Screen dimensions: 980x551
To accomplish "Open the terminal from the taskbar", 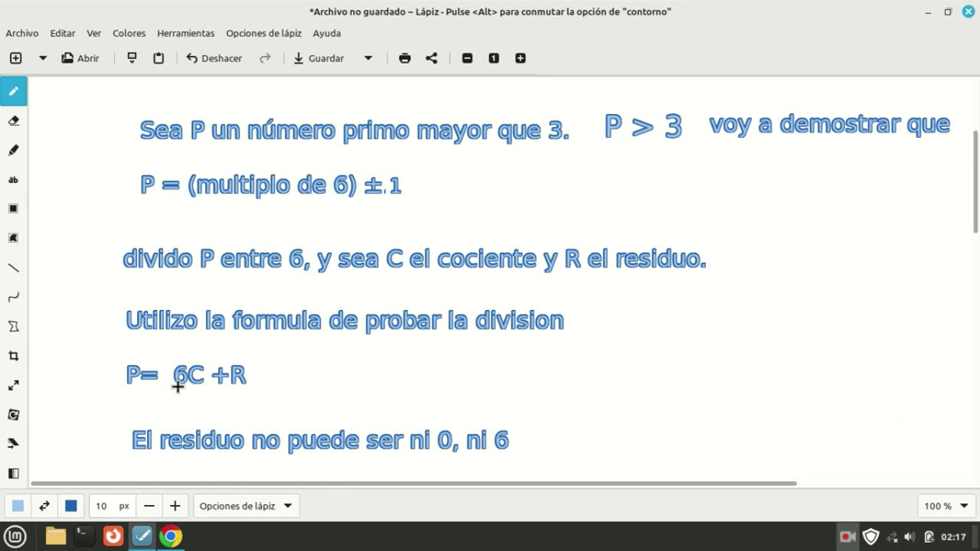I will [x=84, y=536].
